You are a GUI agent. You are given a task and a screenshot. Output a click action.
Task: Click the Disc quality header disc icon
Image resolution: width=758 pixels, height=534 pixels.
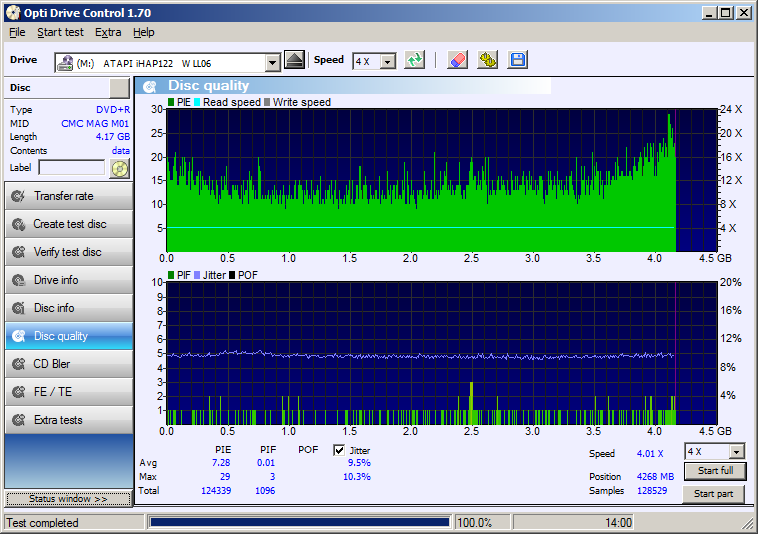[150, 87]
